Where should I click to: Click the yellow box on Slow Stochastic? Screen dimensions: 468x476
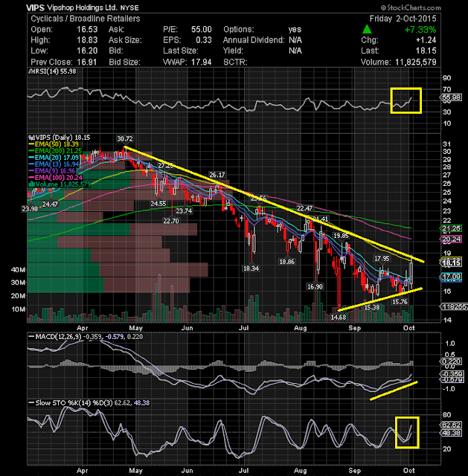click(407, 433)
